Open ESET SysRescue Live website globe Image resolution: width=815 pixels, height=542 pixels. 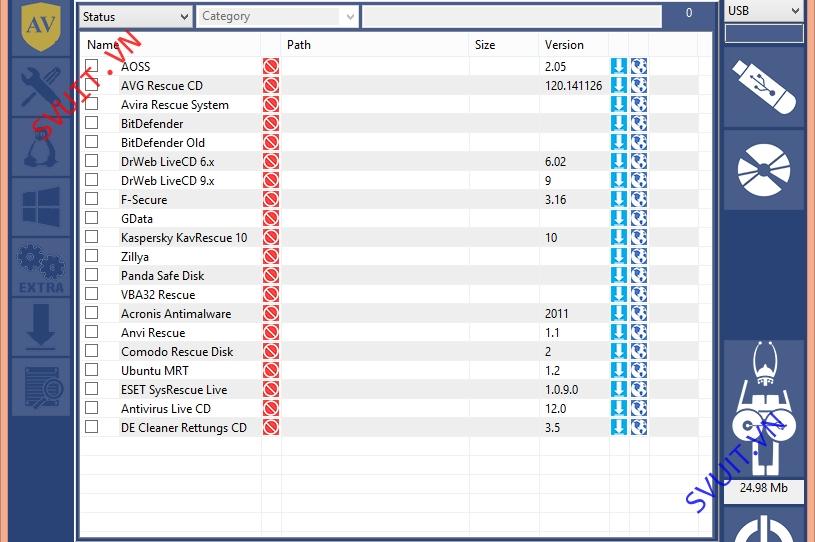(639, 389)
